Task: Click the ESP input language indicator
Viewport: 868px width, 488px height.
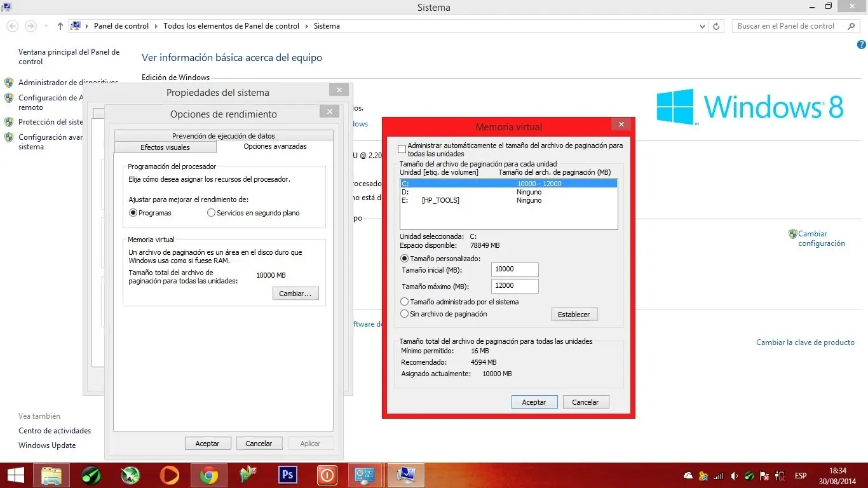Action: tap(801, 475)
